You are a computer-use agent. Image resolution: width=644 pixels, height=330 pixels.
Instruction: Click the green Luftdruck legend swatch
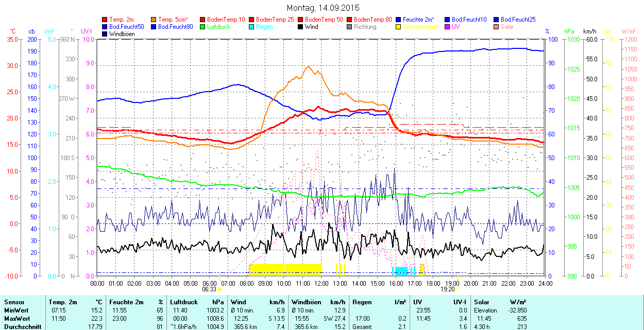pyautogui.click(x=202, y=27)
